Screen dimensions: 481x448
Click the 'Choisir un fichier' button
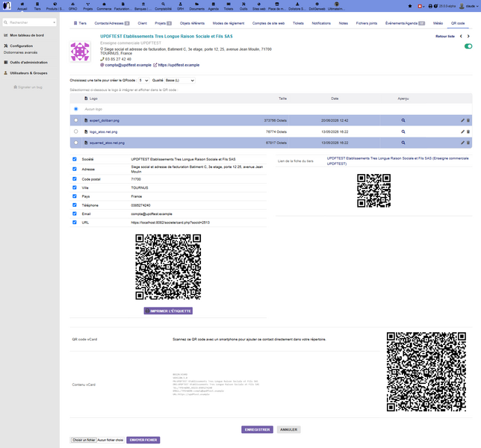(x=84, y=440)
